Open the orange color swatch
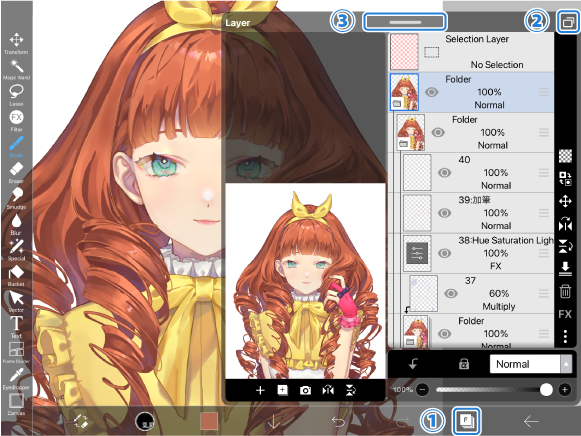Image resolution: width=581 pixels, height=436 pixels. (x=209, y=421)
